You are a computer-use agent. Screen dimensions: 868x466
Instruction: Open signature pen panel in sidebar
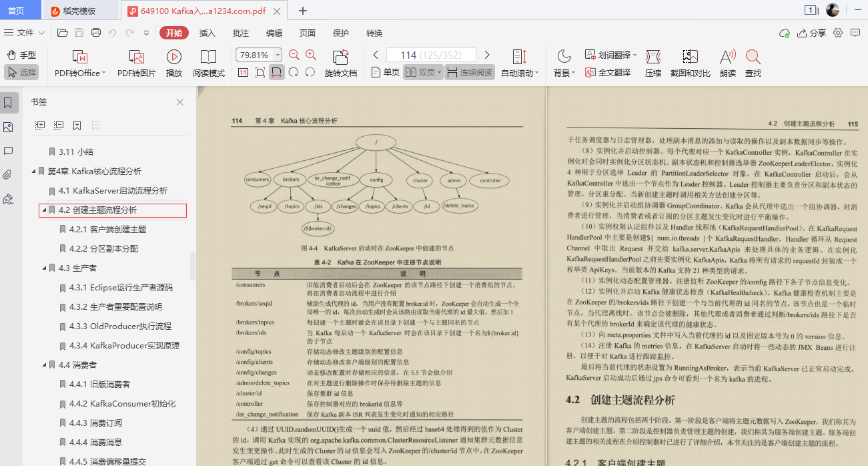pyautogui.click(x=8, y=199)
